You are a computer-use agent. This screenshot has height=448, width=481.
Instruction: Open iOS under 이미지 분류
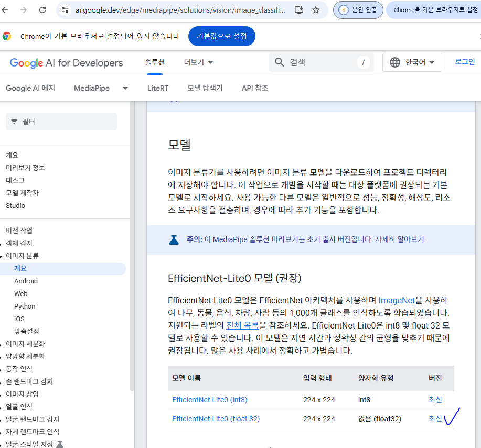[x=19, y=319]
